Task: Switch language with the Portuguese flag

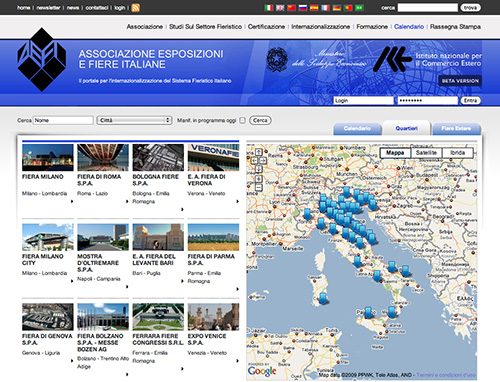Action: click(348, 7)
